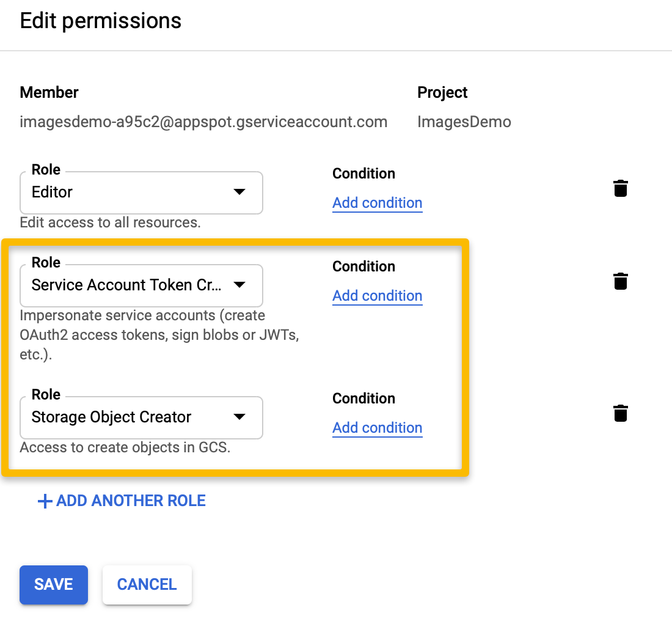Click the Edit permissions heading

(x=101, y=21)
